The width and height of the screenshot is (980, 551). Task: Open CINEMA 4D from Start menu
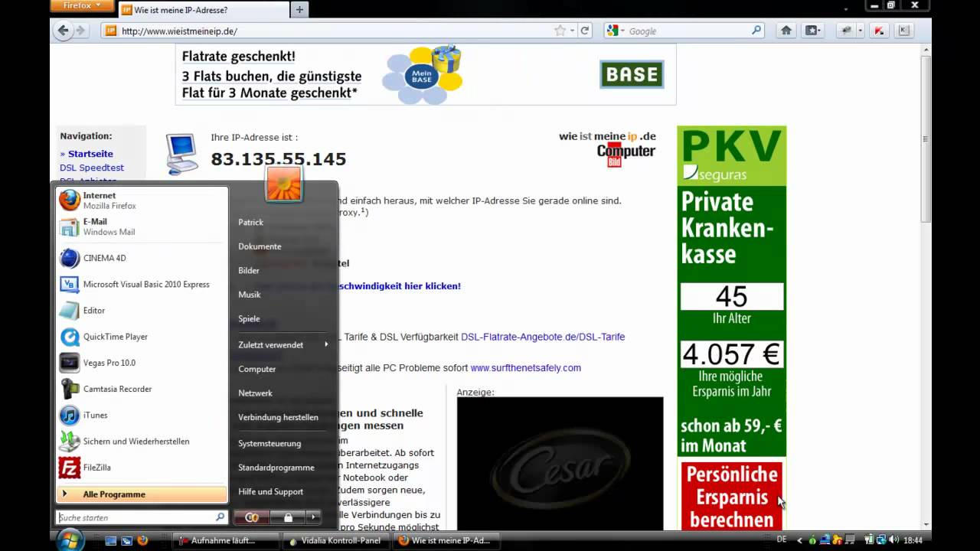[142, 258]
